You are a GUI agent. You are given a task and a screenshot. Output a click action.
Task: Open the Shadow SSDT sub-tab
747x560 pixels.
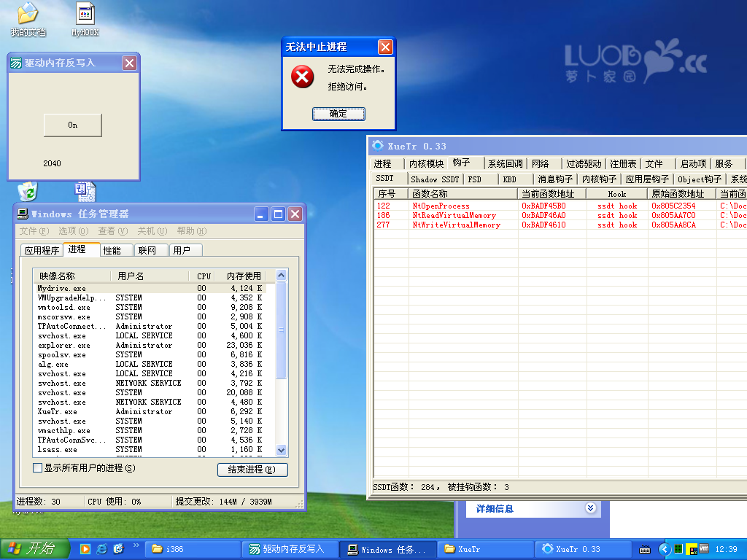click(x=435, y=179)
